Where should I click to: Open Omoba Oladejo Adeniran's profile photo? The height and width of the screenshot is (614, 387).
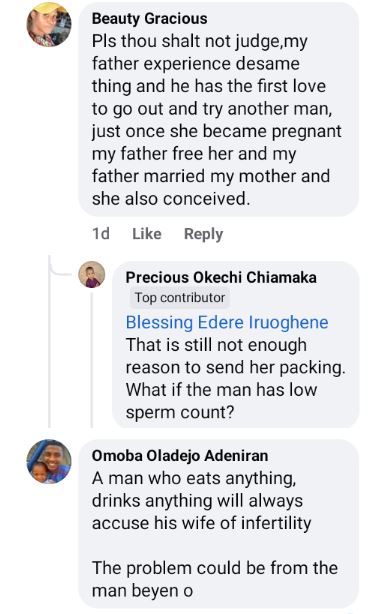(49, 461)
